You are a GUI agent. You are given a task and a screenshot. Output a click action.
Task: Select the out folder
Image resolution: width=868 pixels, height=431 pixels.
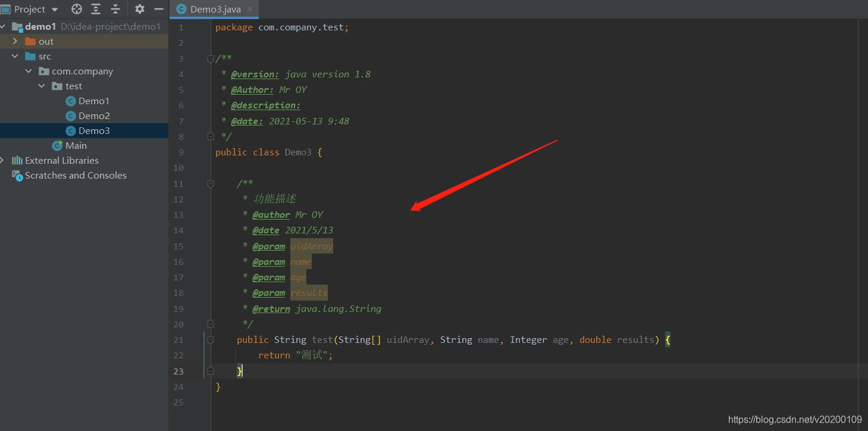click(46, 42)
